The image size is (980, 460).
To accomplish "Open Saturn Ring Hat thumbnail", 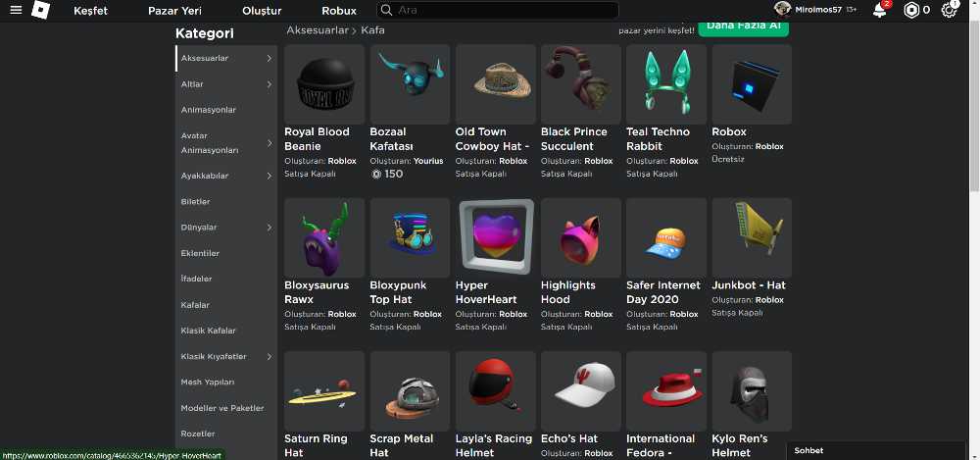I will (x=324, y=390).
